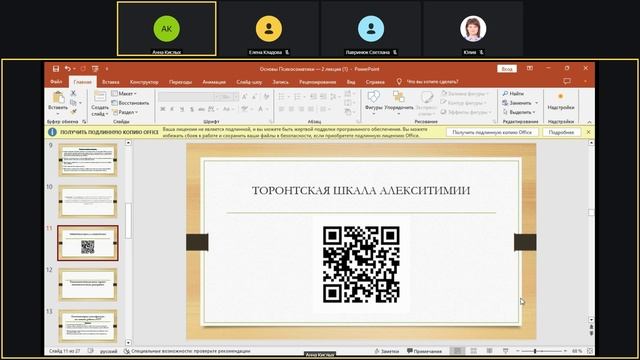Screen dimensions: 640x360
Task: Adjust the zoom slider
Action: pyautogui.click(x=535, y=351)
